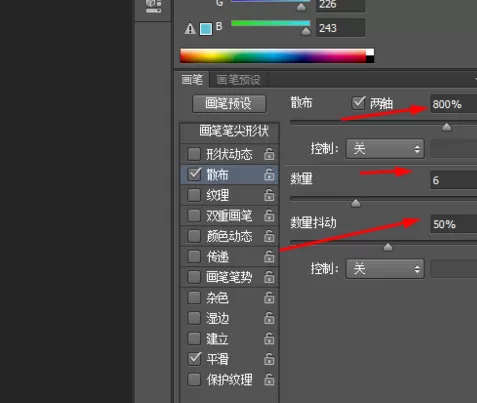Click the B channel color slider
Viewport: 477px width, 403px height.
click(270, 23)
